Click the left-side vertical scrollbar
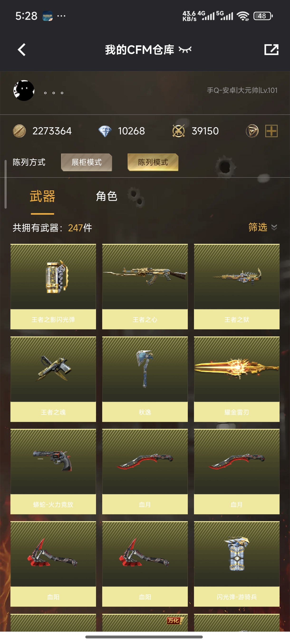 click(5, 184)
